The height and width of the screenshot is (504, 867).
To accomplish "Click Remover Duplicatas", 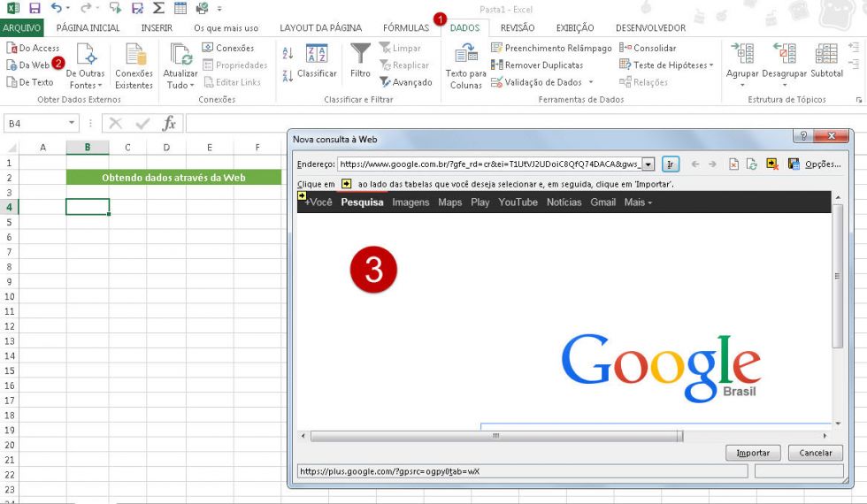I will (537, 65).
